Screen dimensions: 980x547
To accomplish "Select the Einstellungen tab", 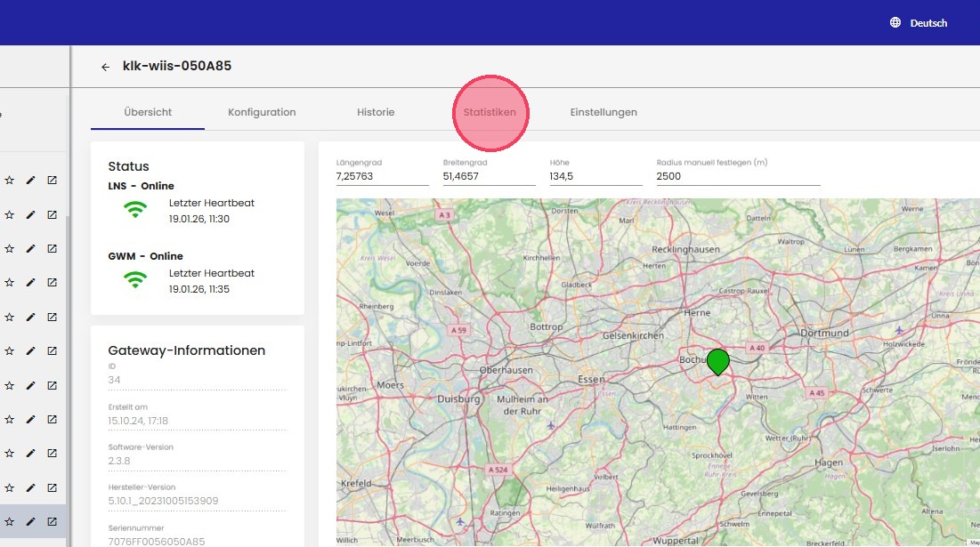I will point(603,112).
